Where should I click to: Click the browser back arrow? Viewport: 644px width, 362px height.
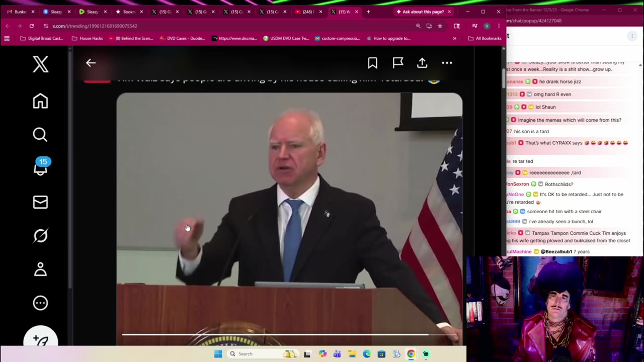click(8, 26)
